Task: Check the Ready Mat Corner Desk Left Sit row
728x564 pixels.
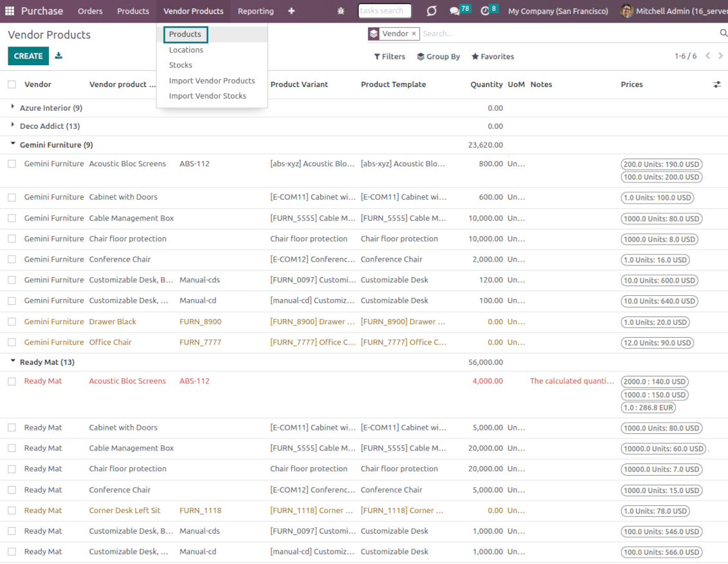Action: [x=12, y=510]
